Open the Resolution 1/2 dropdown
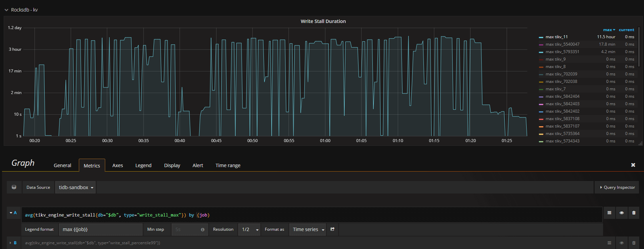The image size is (644, 249). coord(249,229)
